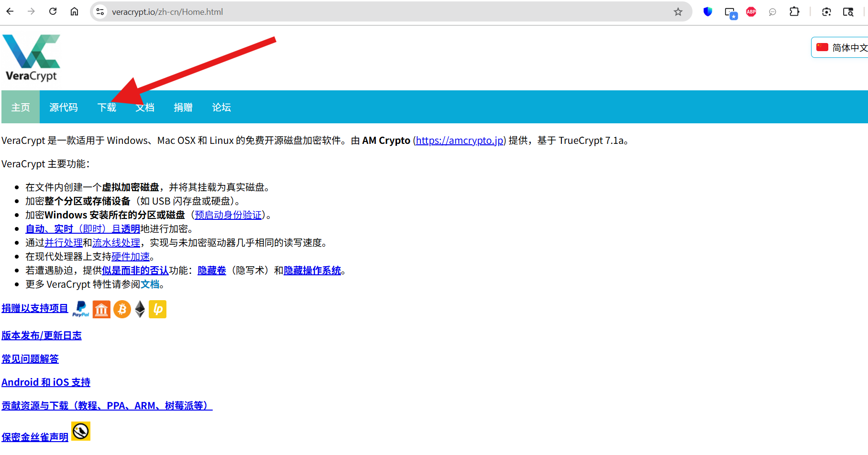View site information icon in address bar
The width and height of the screenshot is (868, 455).
100,12
